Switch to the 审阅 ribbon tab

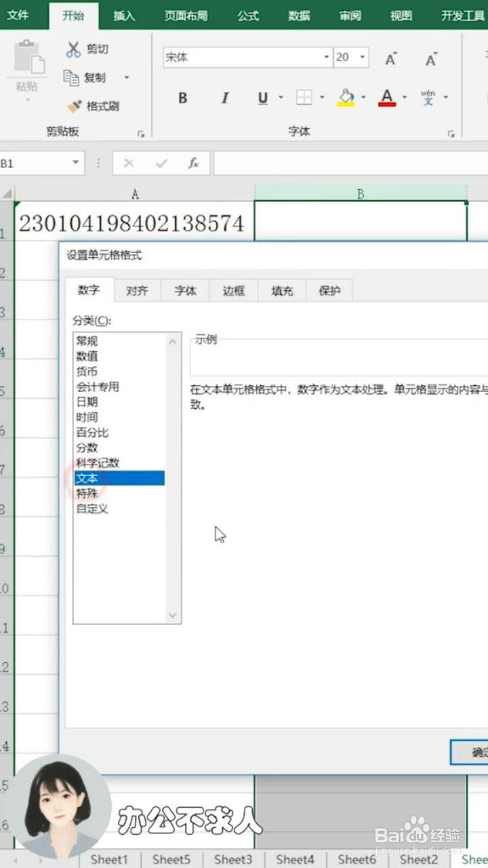coord(350,16)
